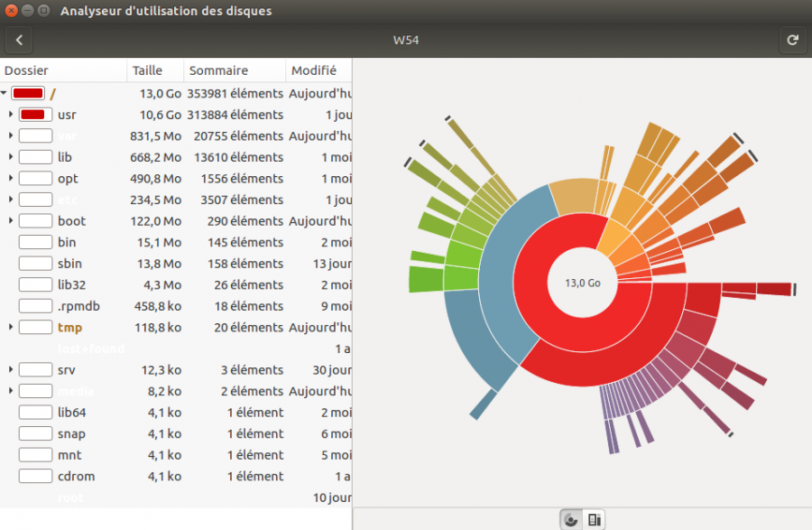Expand the lib folder
Image resolution: width=812 pixels, height=530 pixels.
11,157
